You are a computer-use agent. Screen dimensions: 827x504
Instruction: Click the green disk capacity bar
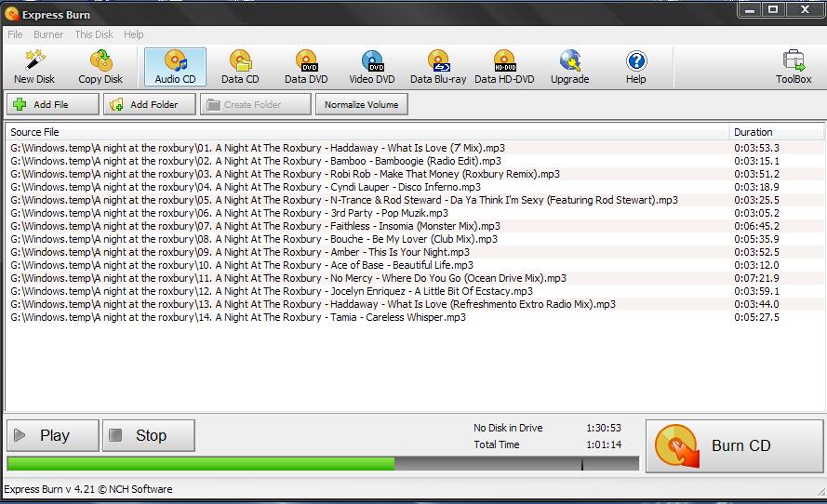[x=200, y=464]
